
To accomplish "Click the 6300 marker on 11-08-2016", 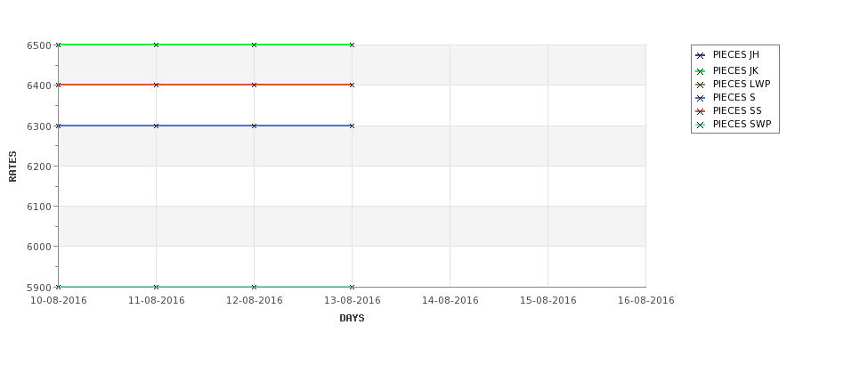I will tap(156, 126).
